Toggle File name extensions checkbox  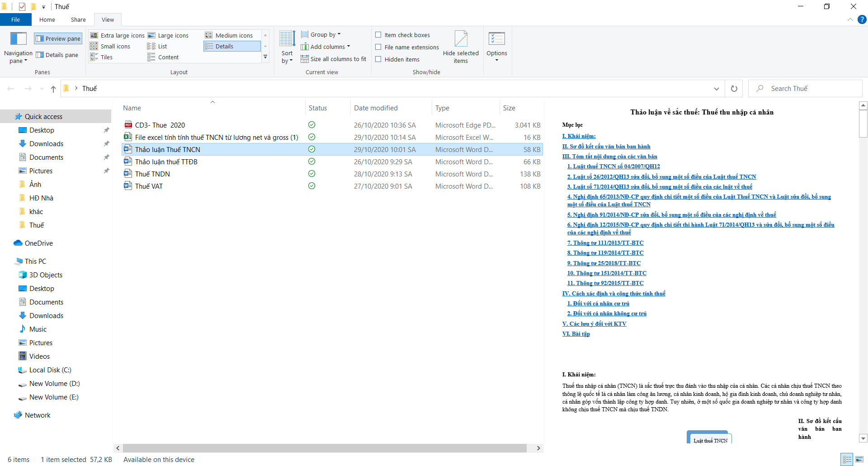(378, 47)
